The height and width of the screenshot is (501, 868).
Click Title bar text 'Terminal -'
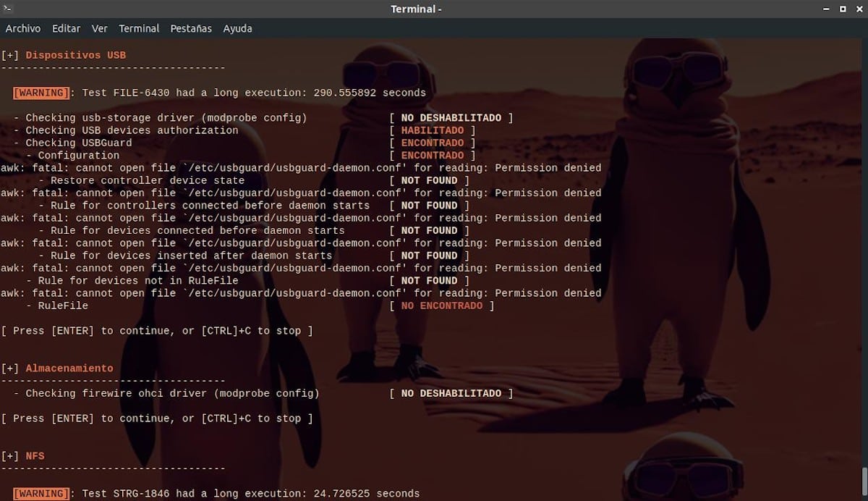(x=416, y=9)
